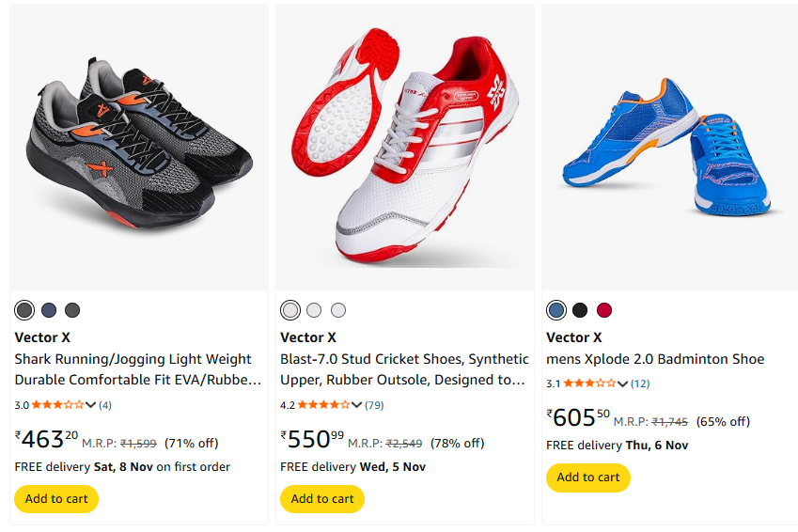View the 12 reviews for the badminton shoe

640,383
